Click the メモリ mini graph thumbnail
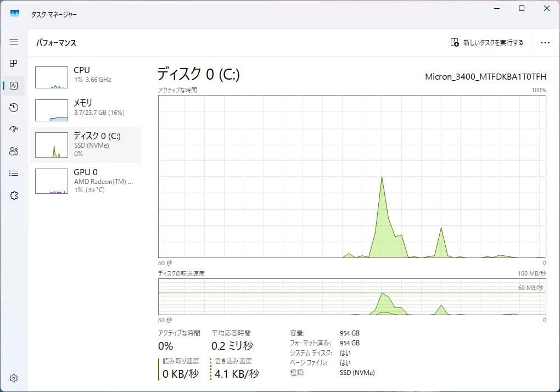 [x=52, y=110]
